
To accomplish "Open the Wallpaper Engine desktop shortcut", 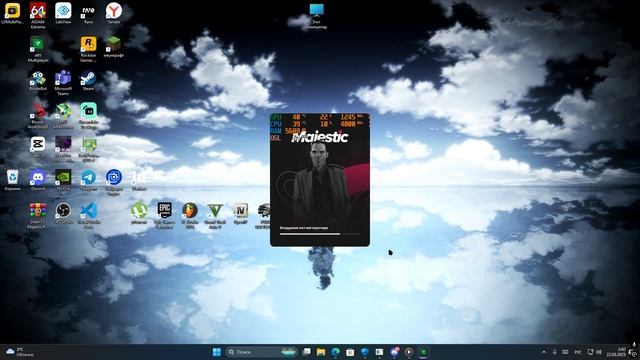I will [x=113, y=182].
